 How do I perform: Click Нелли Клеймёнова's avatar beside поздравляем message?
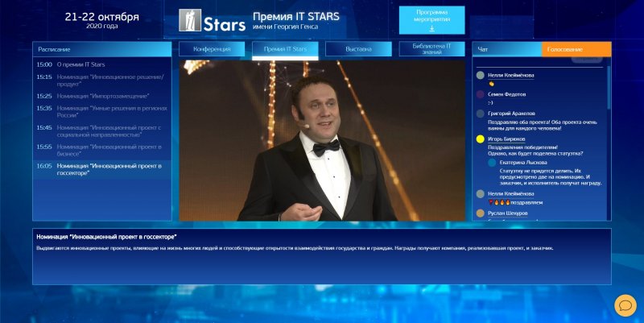[x=480, y=193]
